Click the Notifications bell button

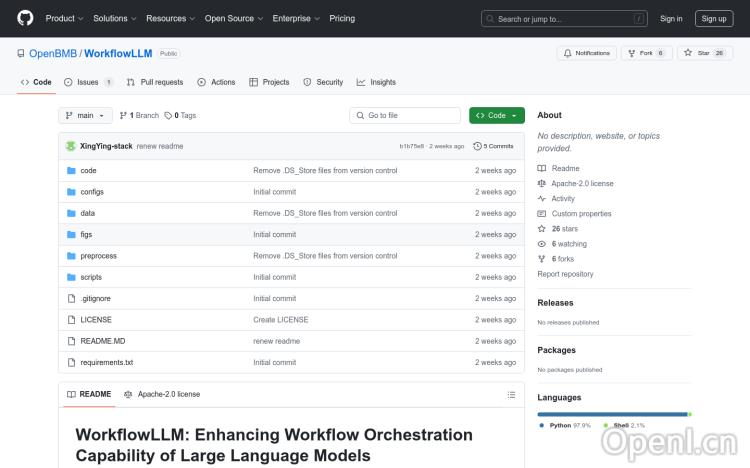[x=586, y=53]
